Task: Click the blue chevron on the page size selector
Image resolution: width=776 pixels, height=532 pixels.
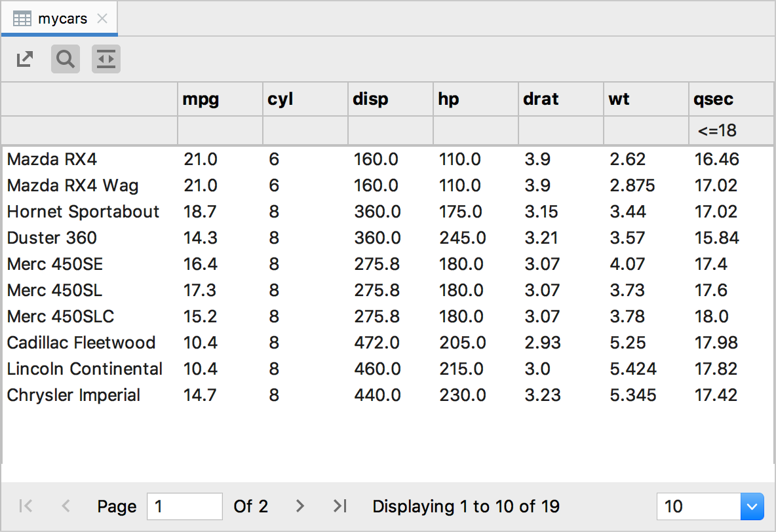Action: click(752, 506)
